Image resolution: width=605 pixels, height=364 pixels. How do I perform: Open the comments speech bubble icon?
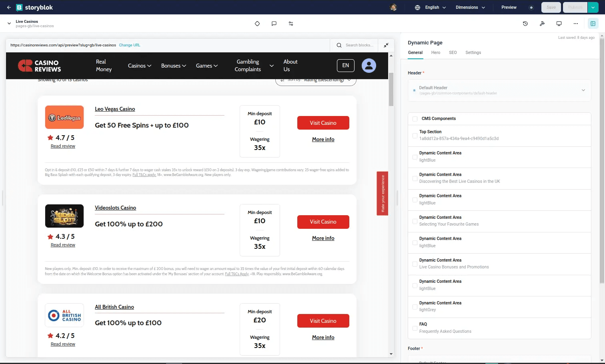[x=274, y=24]
